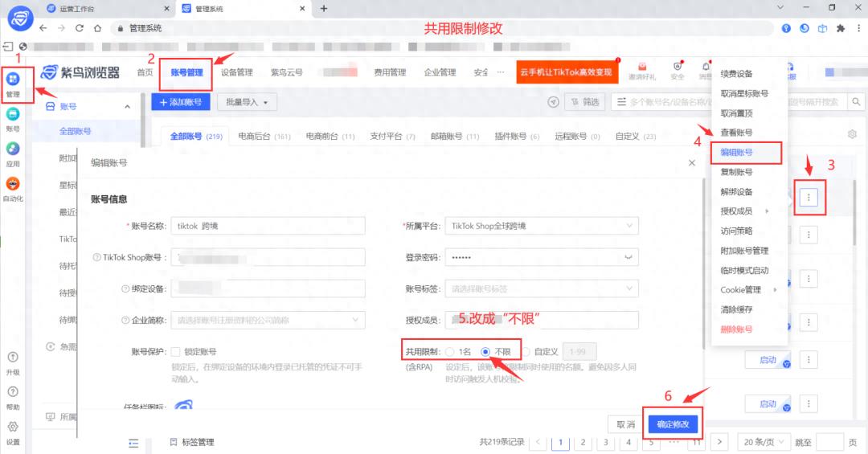Reveal the 登录密码 with eye icon
Viewport: 868px width, 454px height.
click(628, 257)
